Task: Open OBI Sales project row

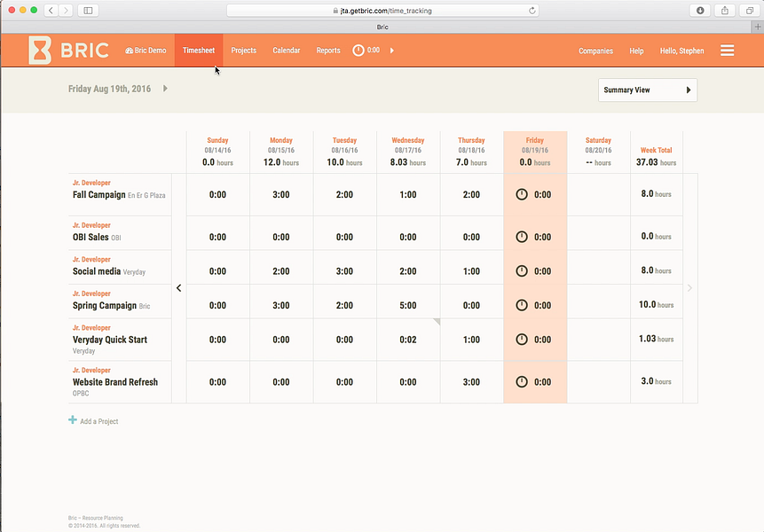Action: [x=120, y=233]
